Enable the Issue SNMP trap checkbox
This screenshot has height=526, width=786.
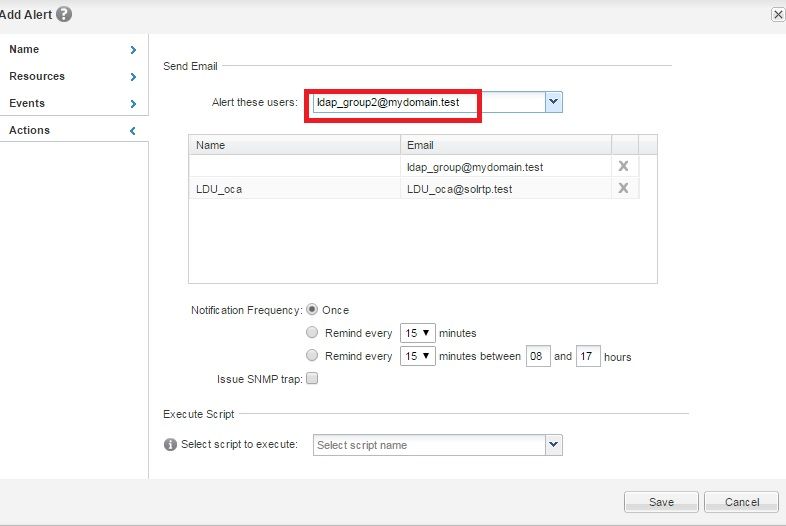(x=312, y=379)
